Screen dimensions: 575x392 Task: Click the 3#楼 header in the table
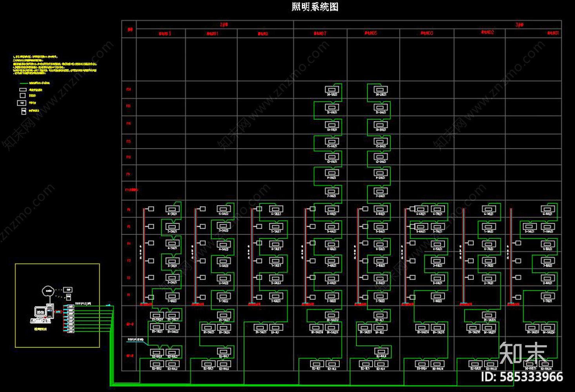coord(519,25)
